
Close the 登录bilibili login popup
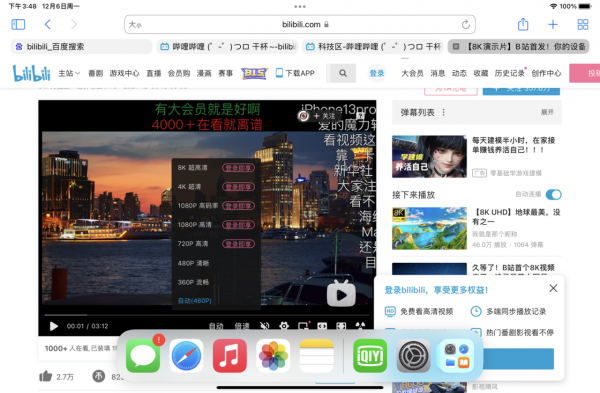[553, 288]
